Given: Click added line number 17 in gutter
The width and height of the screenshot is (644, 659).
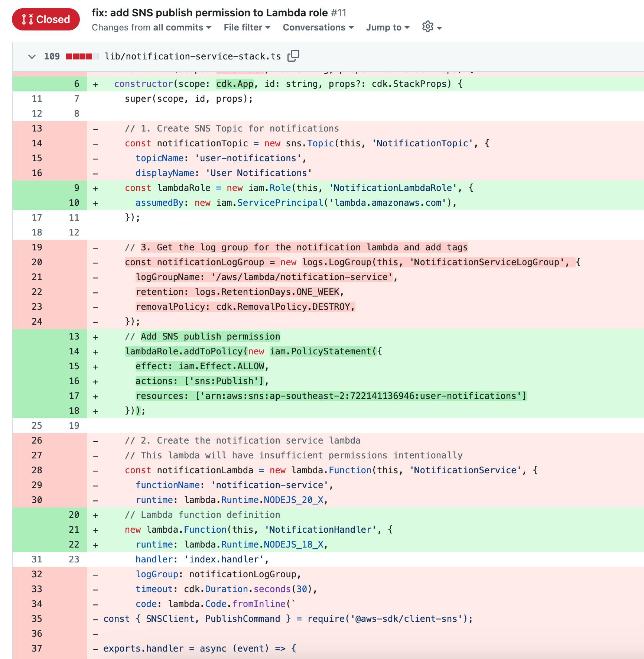Looking at the screenshot, I should tap(74, 396).
